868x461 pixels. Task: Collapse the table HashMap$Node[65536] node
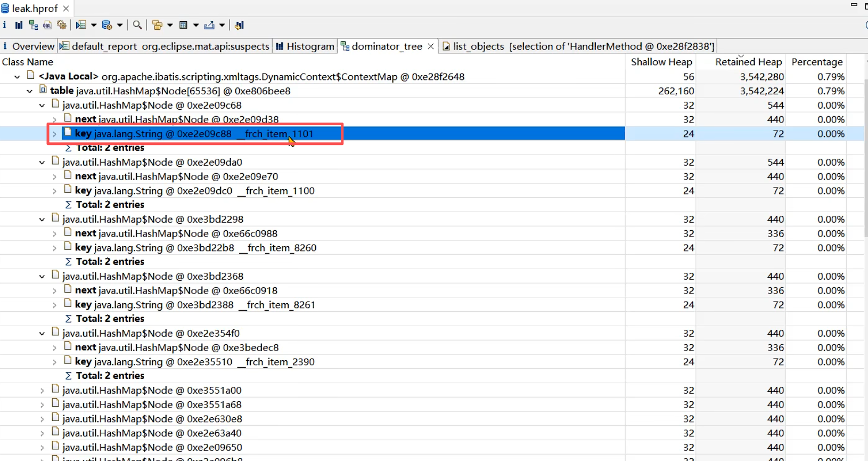click(x=29, y=91)
